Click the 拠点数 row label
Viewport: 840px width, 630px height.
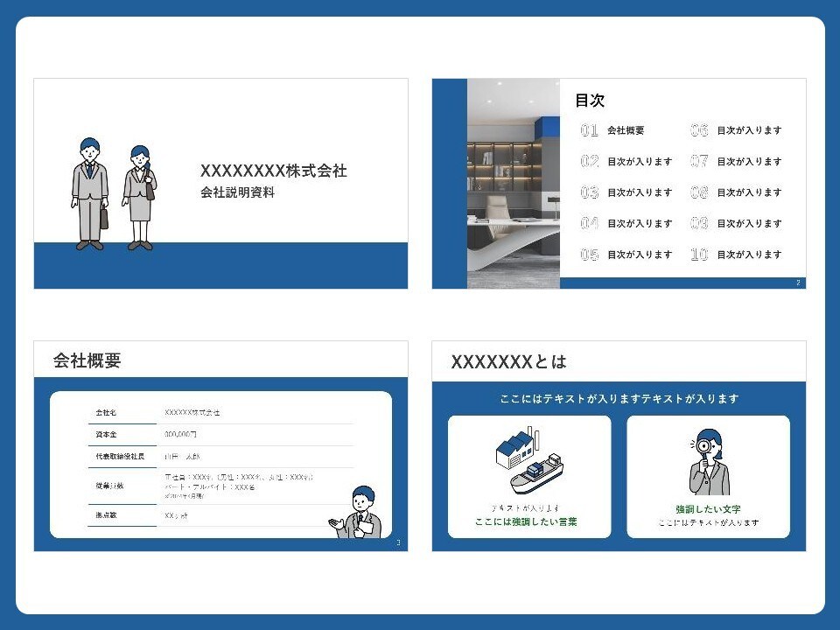coord(106,514)
